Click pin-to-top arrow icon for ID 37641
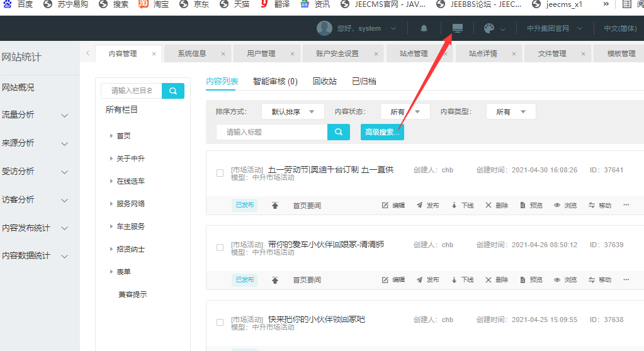 (274, 205)
